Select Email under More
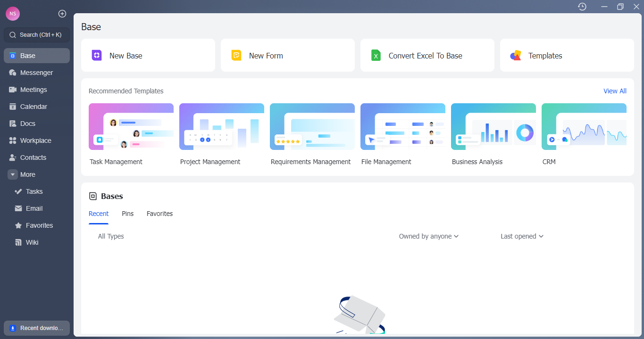This screenshot has width=644, height=339. 37,208
